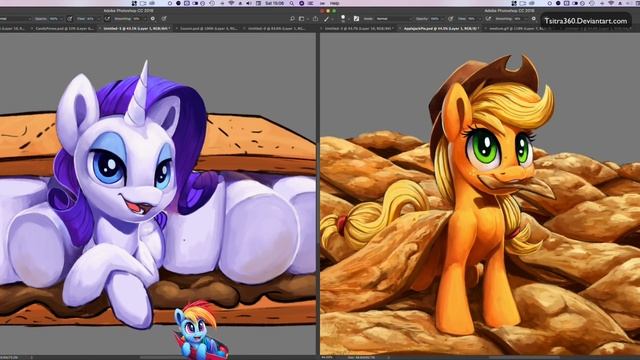Viewport: 640px width, 360px height.
Task: Click the Opacity value field in right window
Action: (x=435, y=19)
